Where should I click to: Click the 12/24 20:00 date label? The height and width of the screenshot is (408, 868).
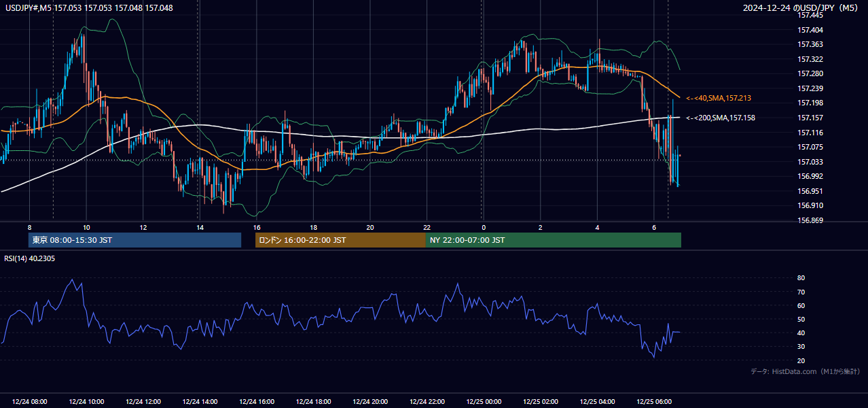click(x=370, y=402)
